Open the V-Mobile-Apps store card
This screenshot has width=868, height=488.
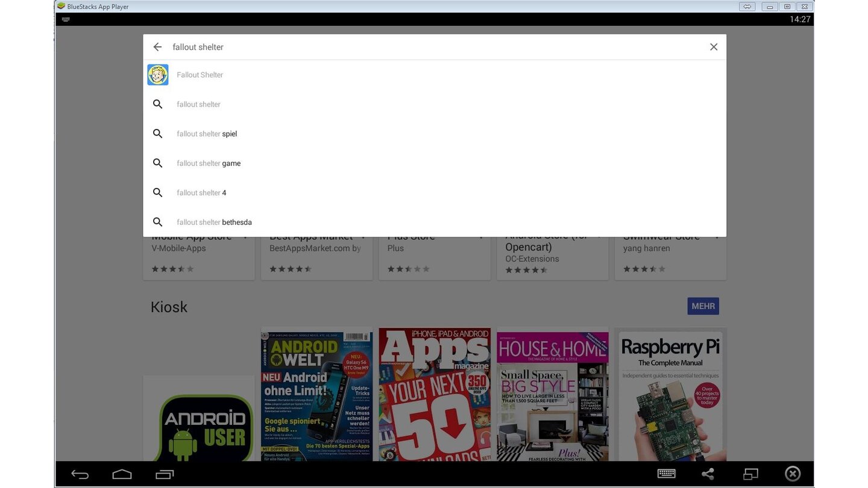coord(199,258)
